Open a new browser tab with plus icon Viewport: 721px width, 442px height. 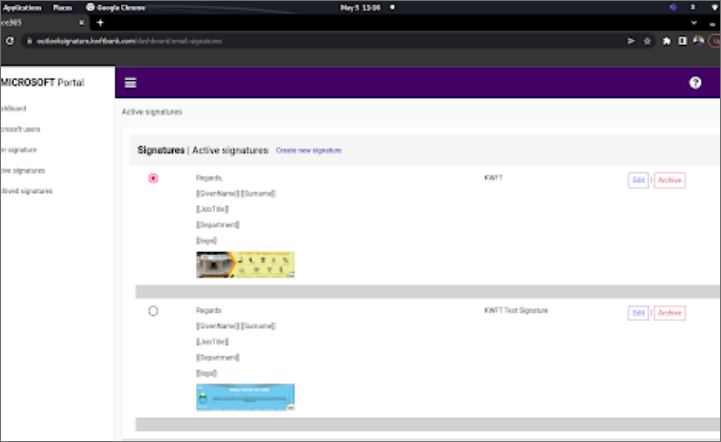pyautogui.click(x=100, y=23)
